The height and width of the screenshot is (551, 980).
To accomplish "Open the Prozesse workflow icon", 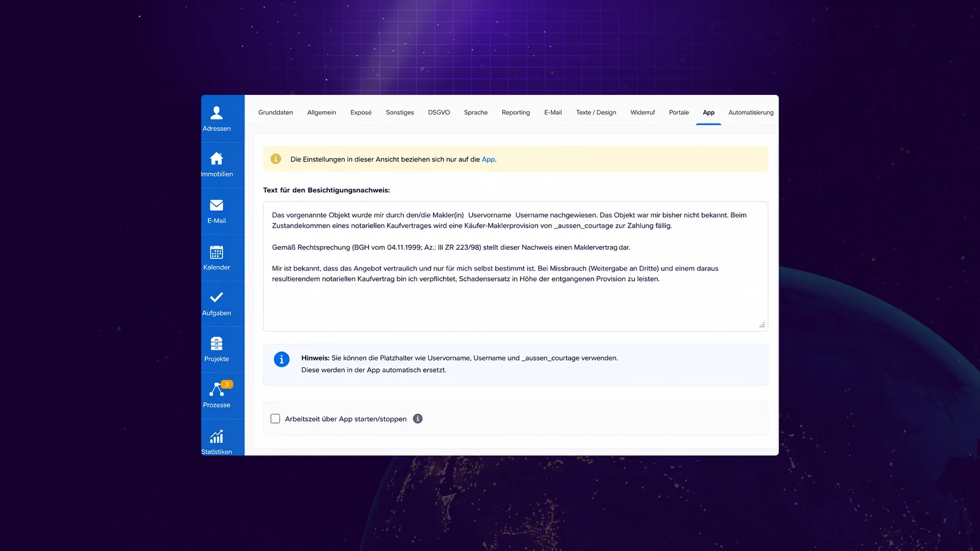I will (x=216, y=389).
